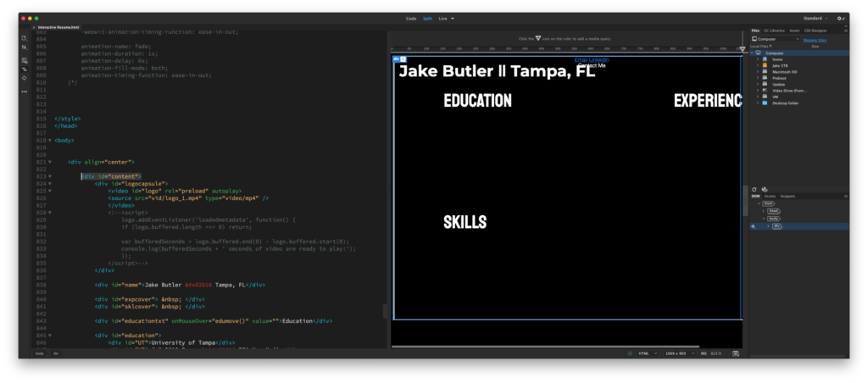868x383 pixels.
Task: Open the Computer site dropdown in Files panel
Action: click(774, 39)
